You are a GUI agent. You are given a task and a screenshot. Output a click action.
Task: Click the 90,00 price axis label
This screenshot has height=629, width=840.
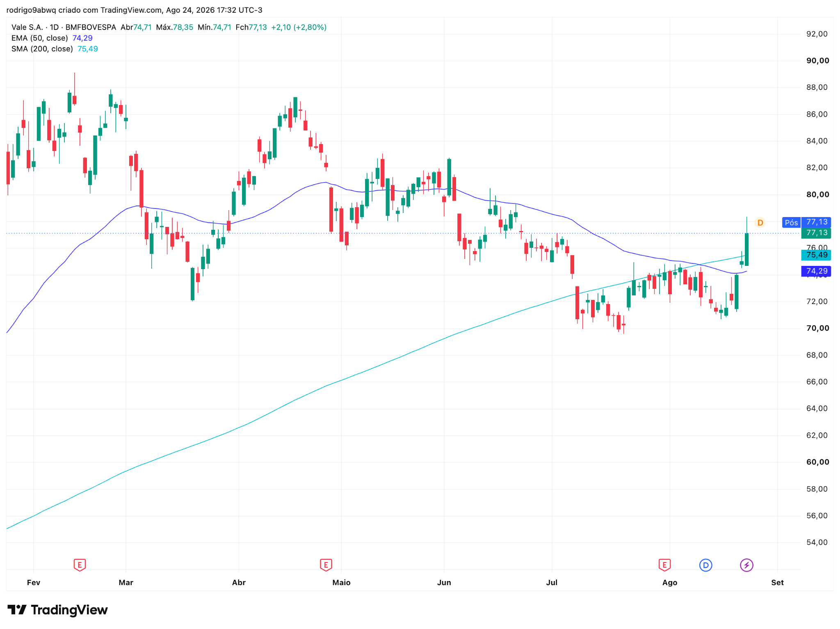point(818,60)
